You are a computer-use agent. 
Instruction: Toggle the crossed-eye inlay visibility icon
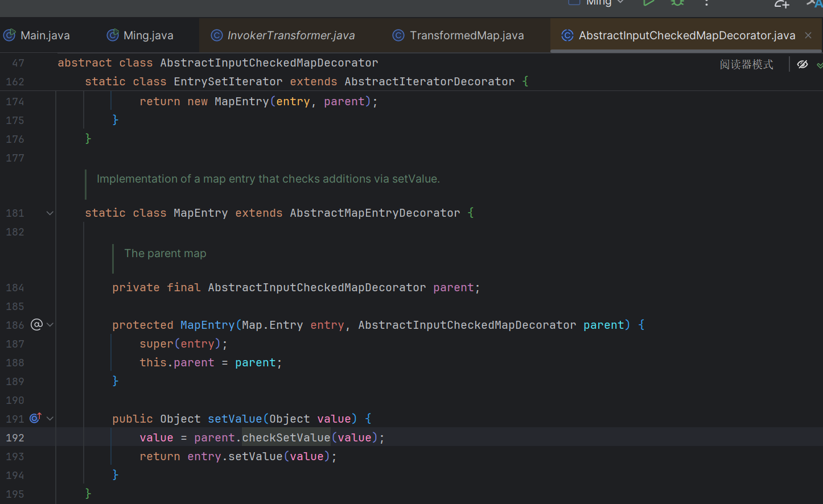pyautogui.click(x=803, y=64)
